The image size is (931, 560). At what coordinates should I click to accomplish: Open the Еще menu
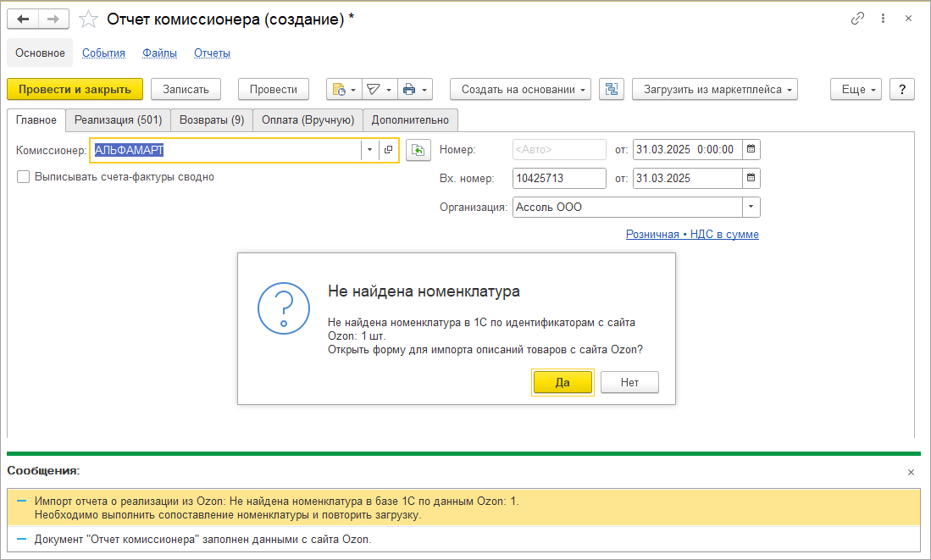[855, 89]
